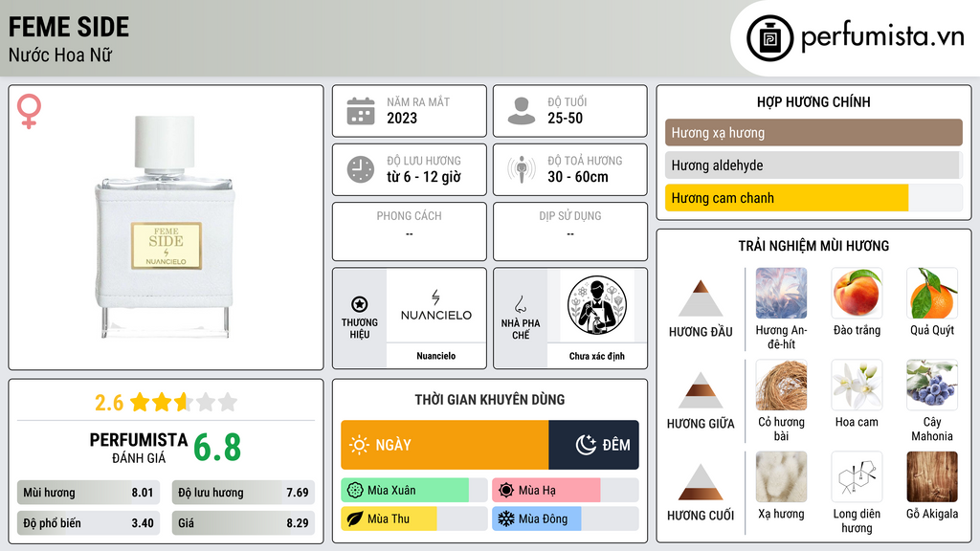The image size is (980, 551).
Task: Click the Hương giữa pyramid icon
Action: (x=701, y=390)
